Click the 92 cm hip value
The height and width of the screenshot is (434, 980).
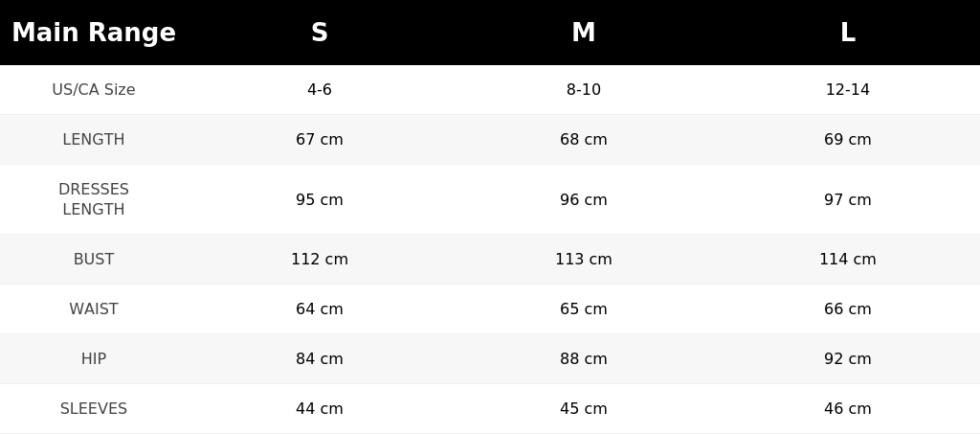[848, 359]
